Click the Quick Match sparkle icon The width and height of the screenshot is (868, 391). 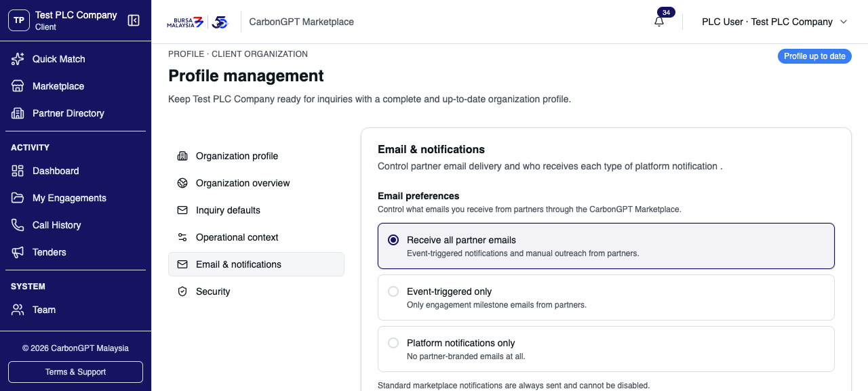pos(18,59)
